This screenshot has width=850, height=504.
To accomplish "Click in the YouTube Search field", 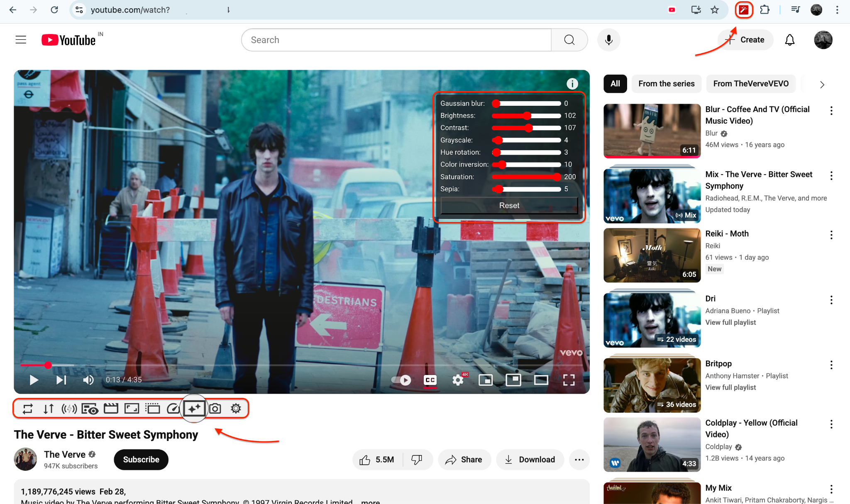I will click(396, 40).
